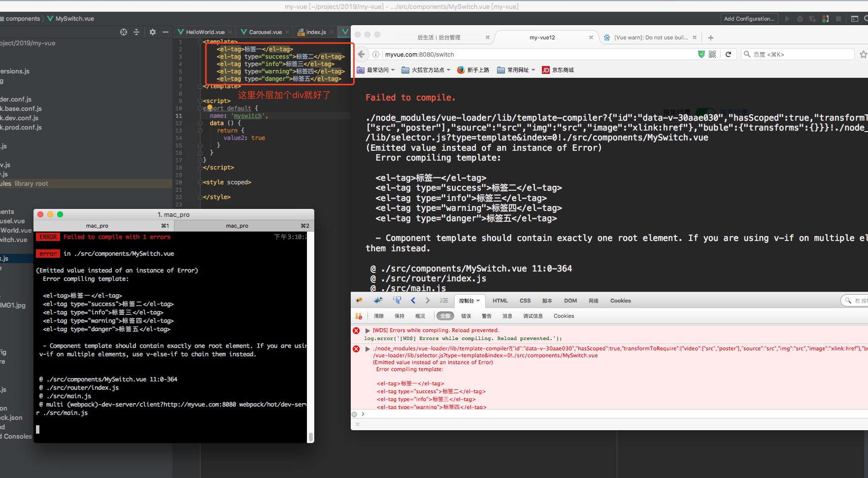Open project panel settings gear

[153, 32]
